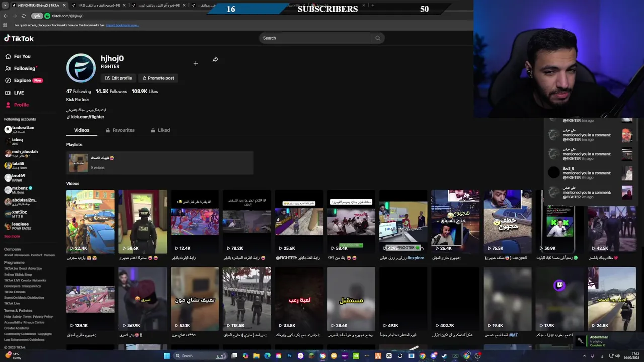
Task: Go to the Following feed
Action: (21, 68)
